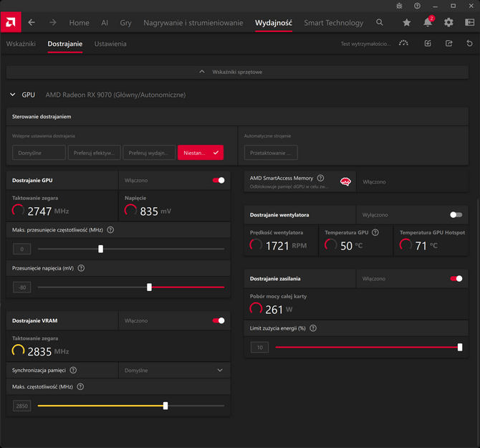
Task: Click power limit value field 10
Action: pyautogui.click(x=259, y=347)
